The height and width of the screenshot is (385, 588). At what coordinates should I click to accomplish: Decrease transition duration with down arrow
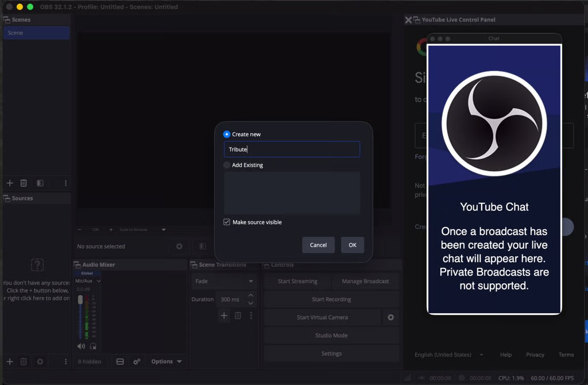point(251,303)
